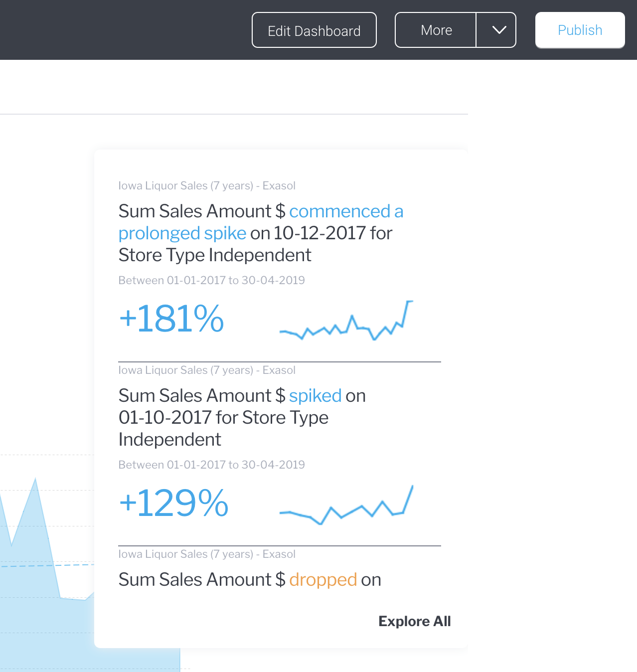Click the sparkline beside +181%
Image resolution: width=637 pixels, height=672 pixels.
click(x=346, y=322)
